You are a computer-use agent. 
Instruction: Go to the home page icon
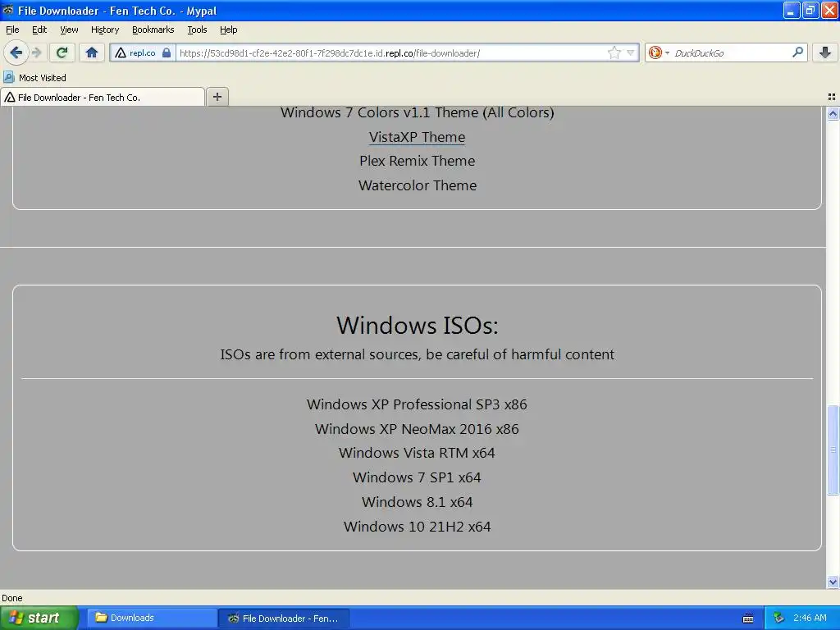click(x=92, y=52)
